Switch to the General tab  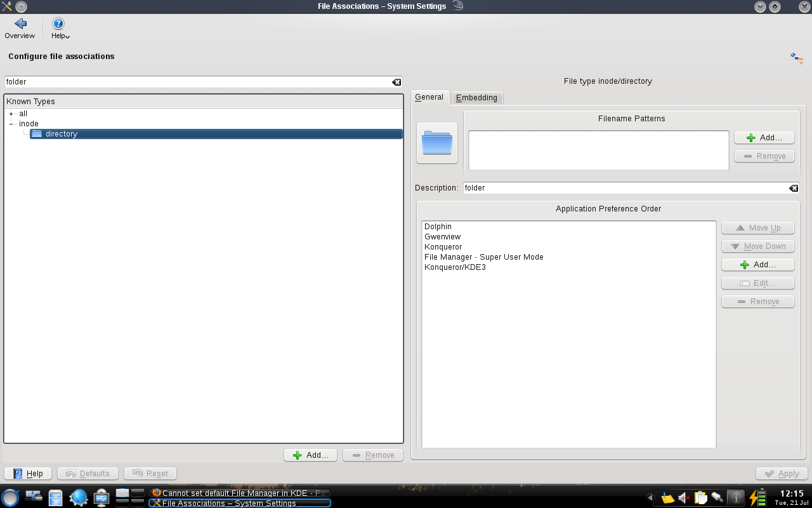click(x=429, y=97)
